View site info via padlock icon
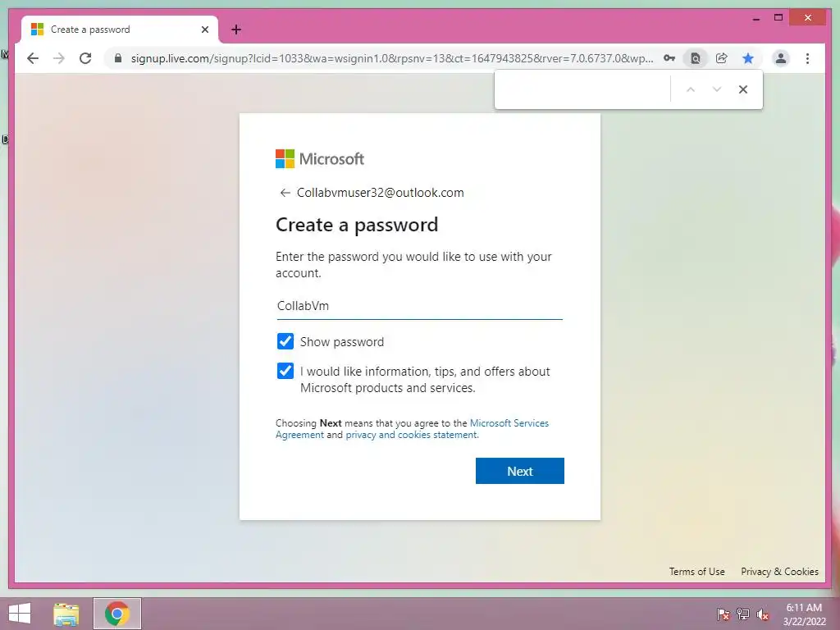Image resolution: width=840 pixels, height=630 pixels. coord(118,58)
